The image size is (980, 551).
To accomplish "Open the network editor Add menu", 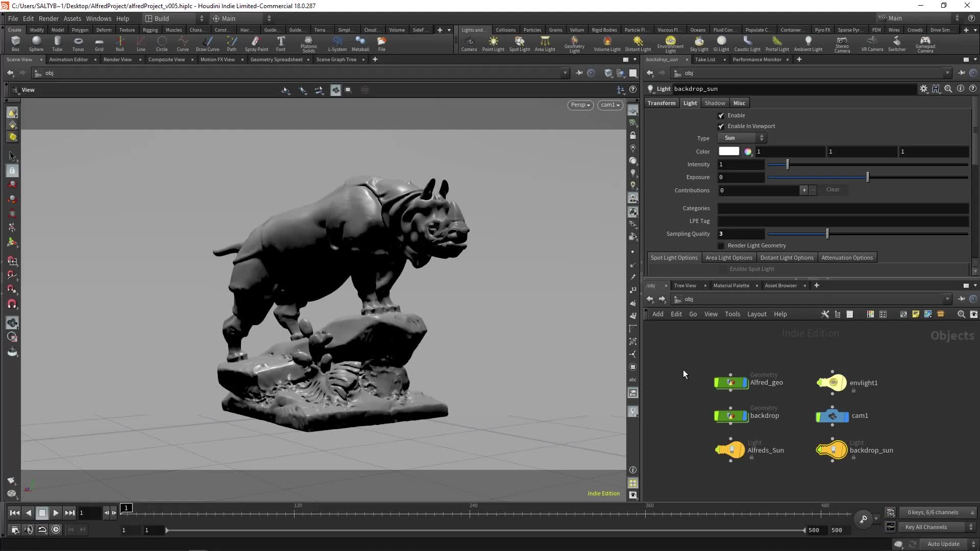I will 658,314.
